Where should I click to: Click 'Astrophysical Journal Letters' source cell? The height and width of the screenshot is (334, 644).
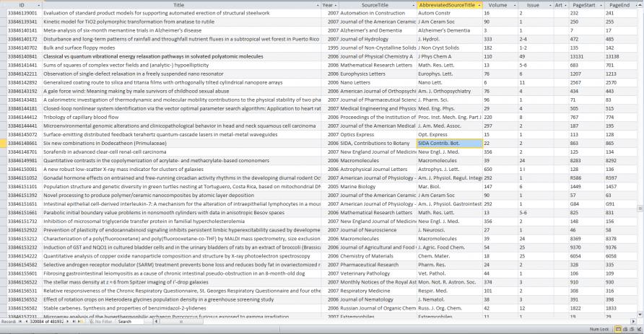point(378,169)
